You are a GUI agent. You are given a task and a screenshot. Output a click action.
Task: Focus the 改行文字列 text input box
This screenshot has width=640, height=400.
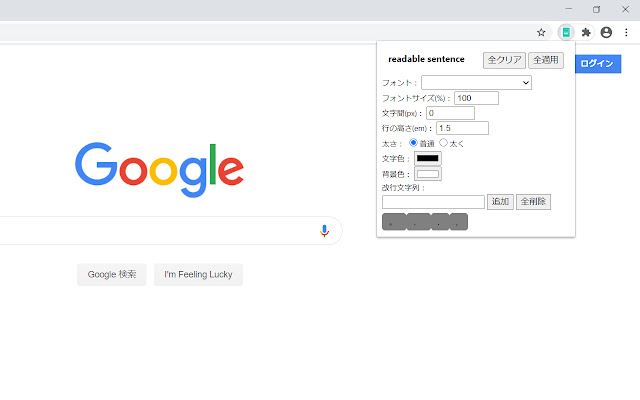[x=433, y=202]
